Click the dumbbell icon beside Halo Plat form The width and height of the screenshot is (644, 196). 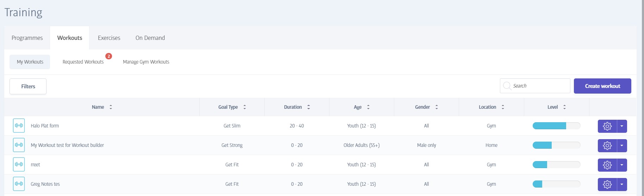click(x=19, y=126)
